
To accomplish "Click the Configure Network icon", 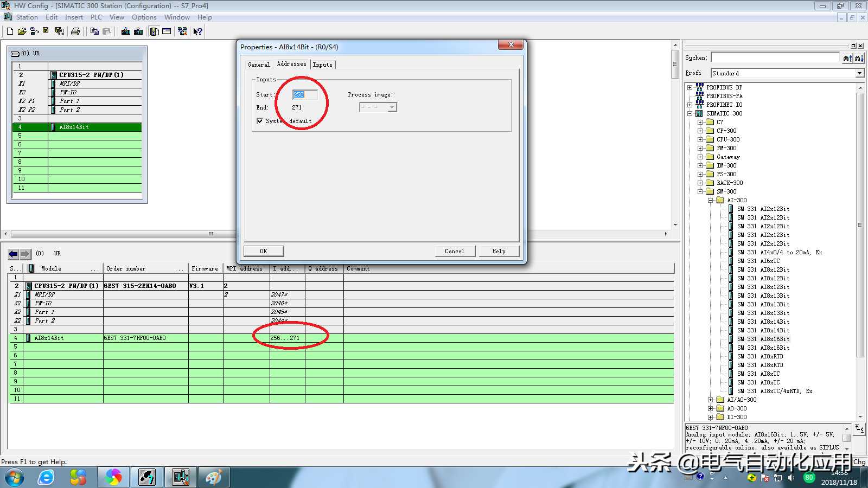I will pyautogui.click(x=182, y=31).
